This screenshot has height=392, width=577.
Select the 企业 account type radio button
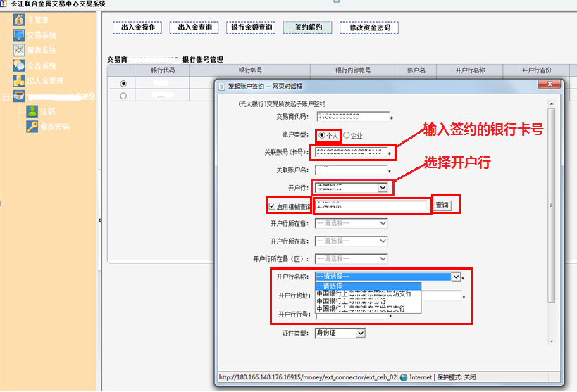346,135
